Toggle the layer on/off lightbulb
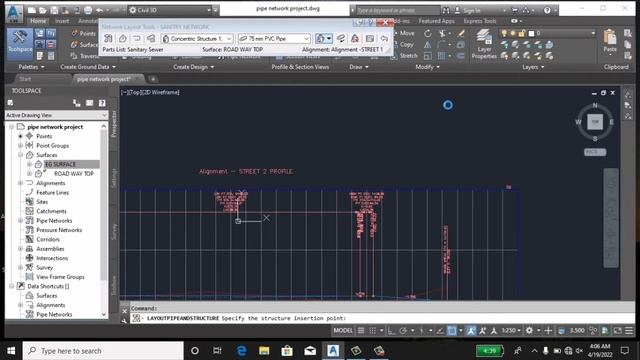The image size is (640, 360). pyautogui.click(x=504, y=33)
